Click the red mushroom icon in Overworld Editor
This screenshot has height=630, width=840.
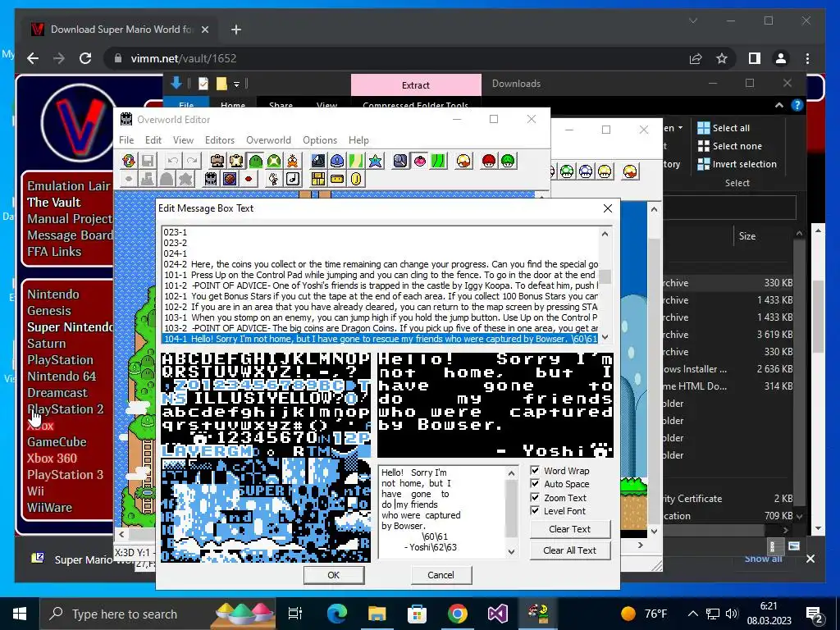pyautogui.click(x=489, y=161)
